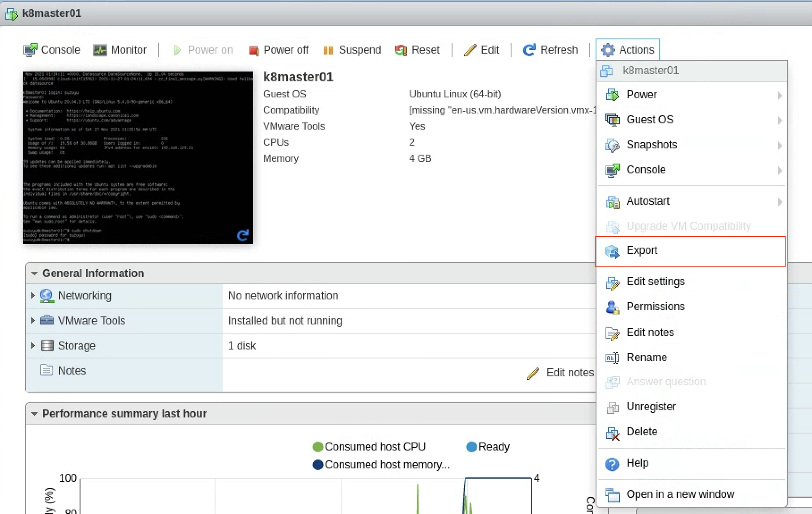812x514 pixels.
Task: Toggle Consumed host memory legend marker
Action: pos(318,465)
